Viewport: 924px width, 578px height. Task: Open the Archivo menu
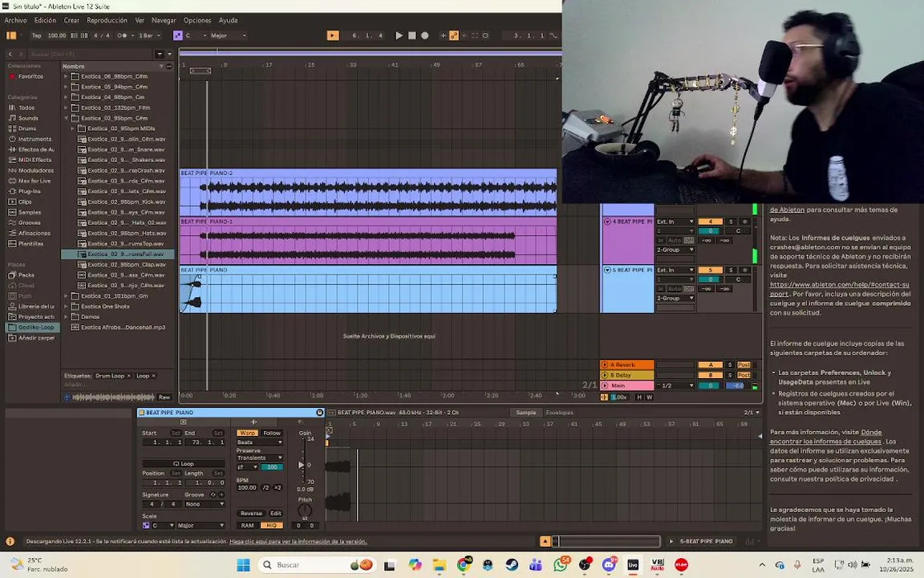pos(16,20)
